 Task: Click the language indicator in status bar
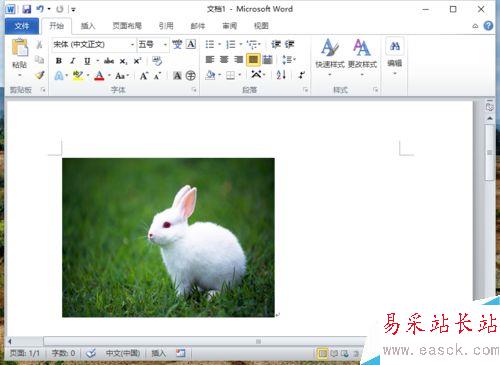coord(123,353)
